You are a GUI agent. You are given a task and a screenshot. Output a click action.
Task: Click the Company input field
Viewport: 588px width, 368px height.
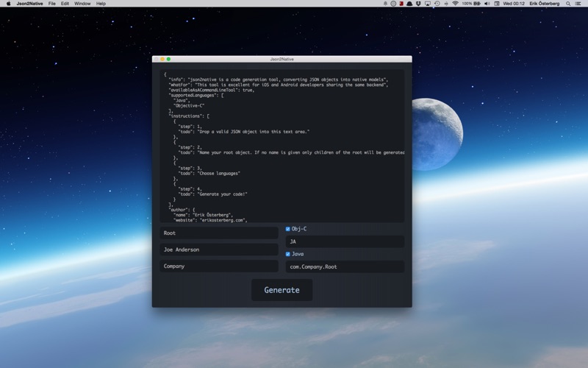tap(219, 266)
